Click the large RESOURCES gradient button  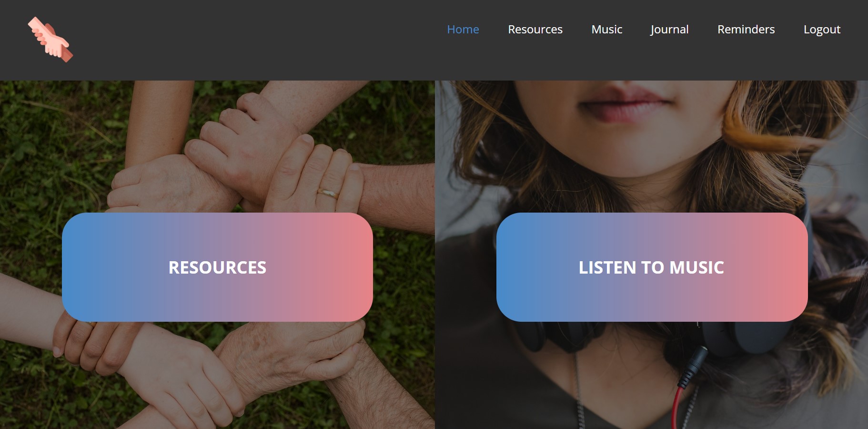click(217, 267)
